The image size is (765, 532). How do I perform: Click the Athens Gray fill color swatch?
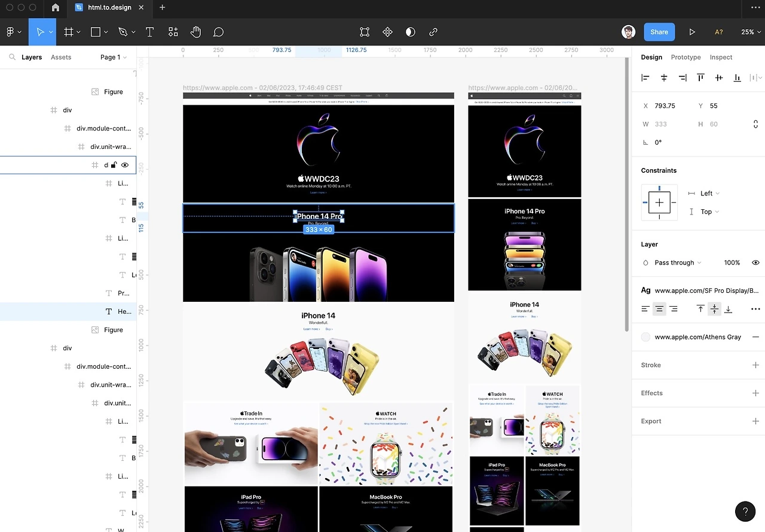(645, 337)
